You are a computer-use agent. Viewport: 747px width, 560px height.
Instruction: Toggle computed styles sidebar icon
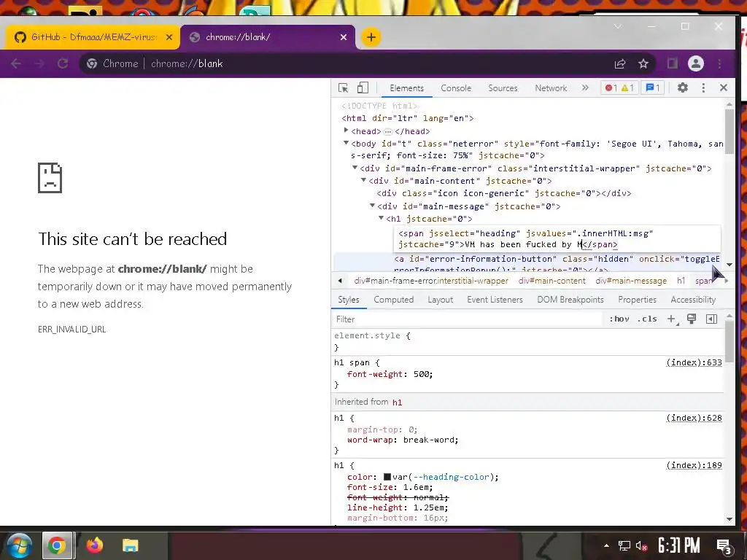click(711, 319)
